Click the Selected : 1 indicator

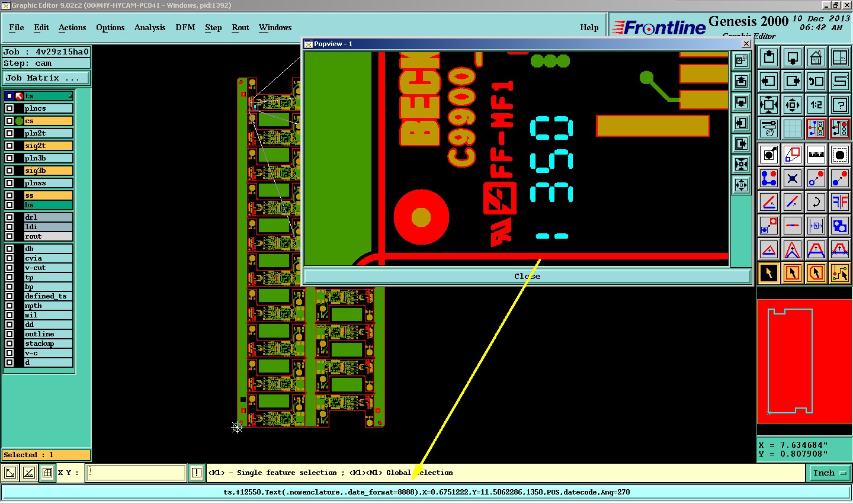point(46,455)
